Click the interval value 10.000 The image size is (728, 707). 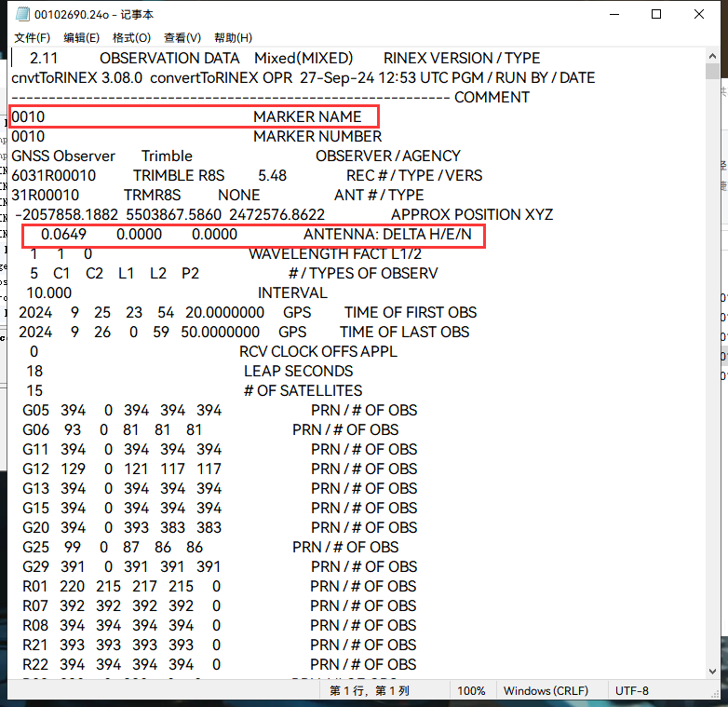pos(48,292)
